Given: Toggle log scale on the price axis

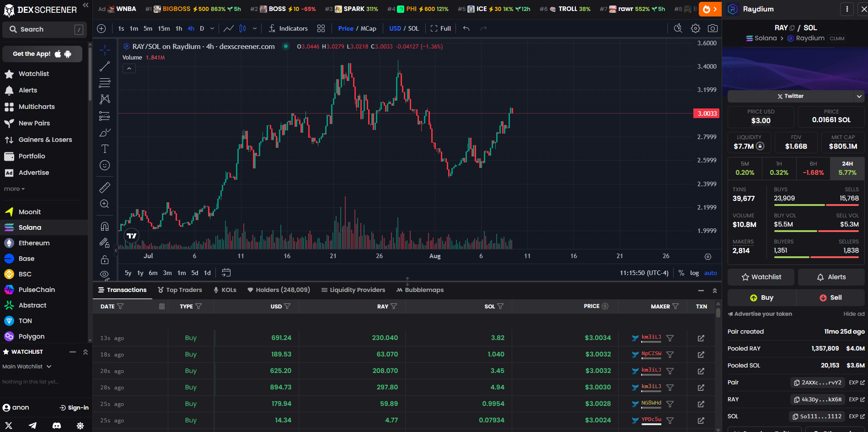Looking at the screenshot, I should [x=694, y=273].
